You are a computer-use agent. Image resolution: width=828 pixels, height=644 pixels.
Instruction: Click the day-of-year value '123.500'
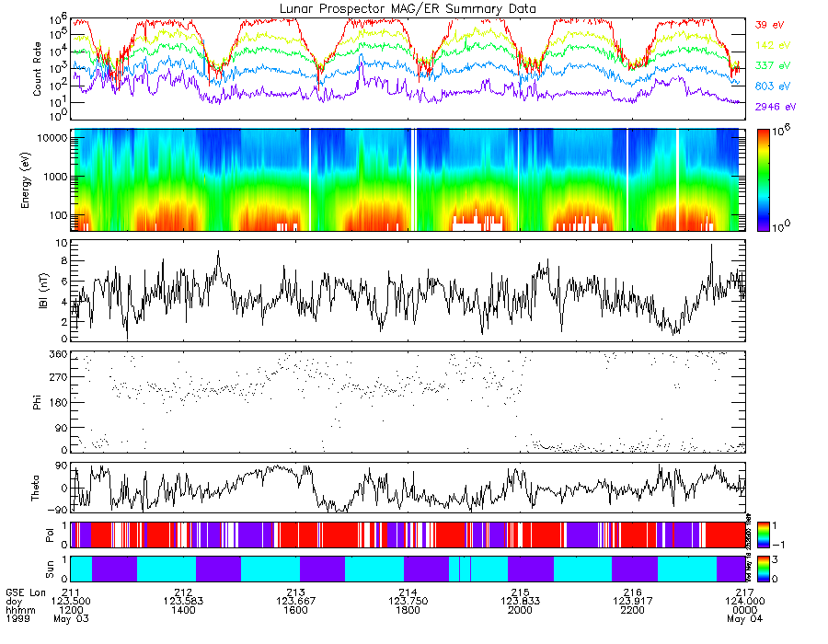point(71,602)
